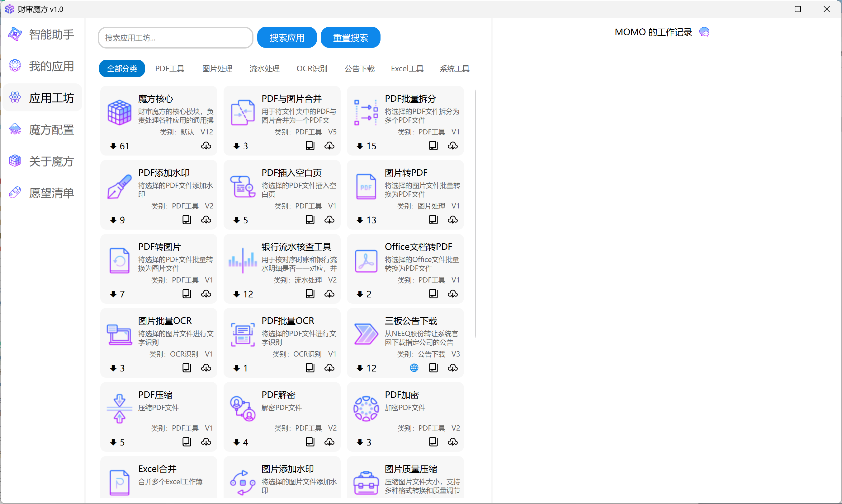Switch to the OCR识别 category tab
Viewport: 842px width, 504px height.
pos(312,69)
